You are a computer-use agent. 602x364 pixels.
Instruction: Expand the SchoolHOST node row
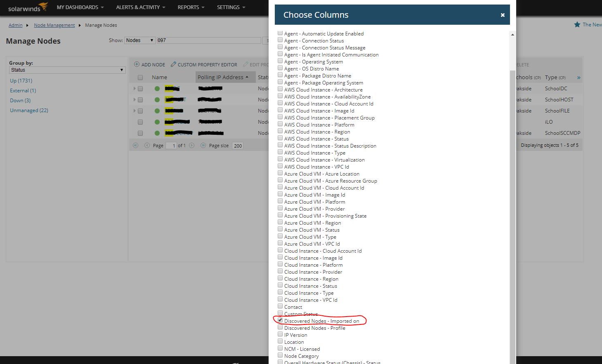(135, 100)
